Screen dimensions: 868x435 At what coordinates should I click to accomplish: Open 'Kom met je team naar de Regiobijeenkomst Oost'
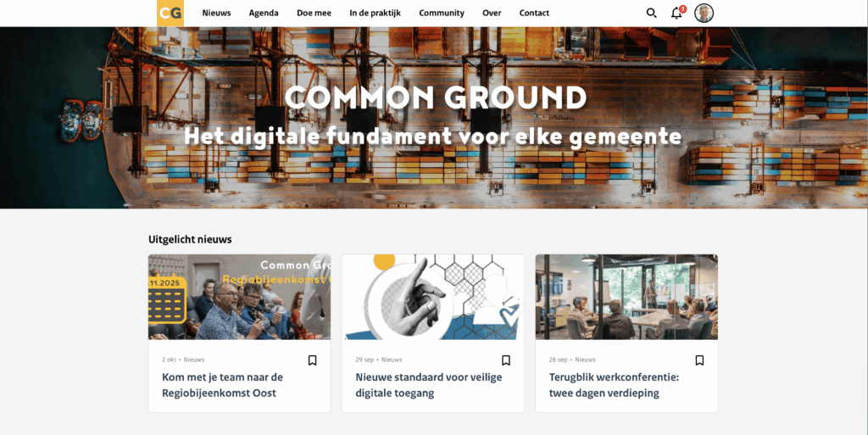[x=223, y=385]
